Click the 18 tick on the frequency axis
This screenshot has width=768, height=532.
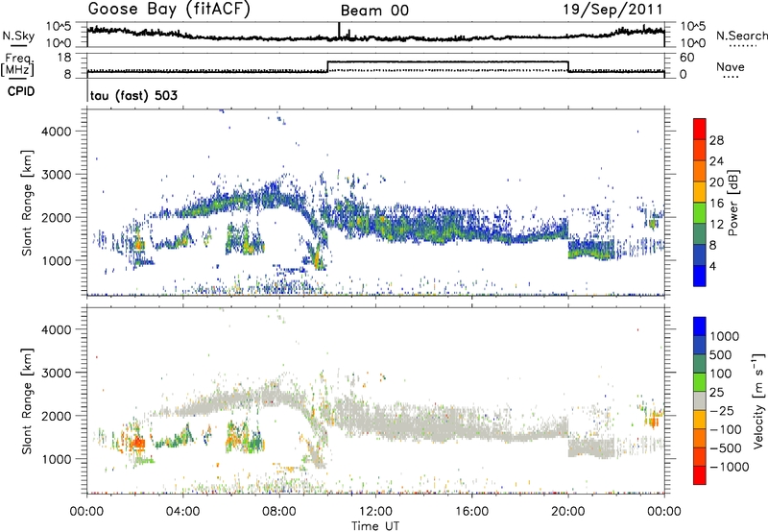pyautogui.click(x=64, y=58)
